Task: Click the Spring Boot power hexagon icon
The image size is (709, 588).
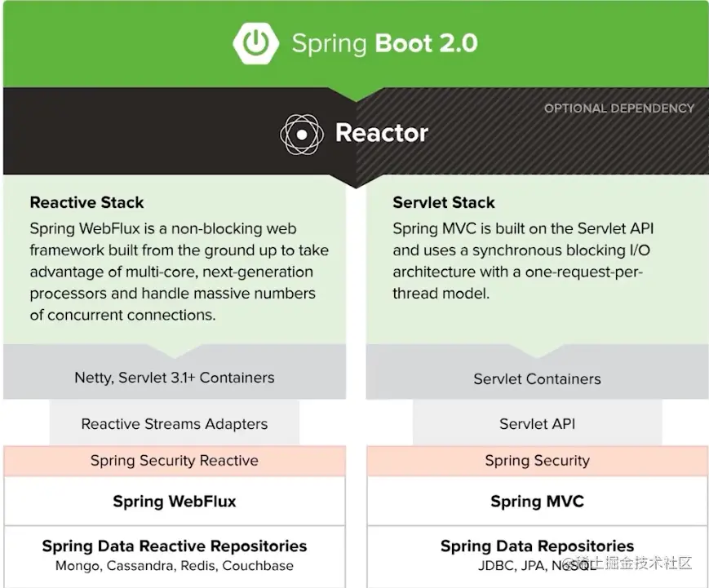Action: click(x=257, y=43)
